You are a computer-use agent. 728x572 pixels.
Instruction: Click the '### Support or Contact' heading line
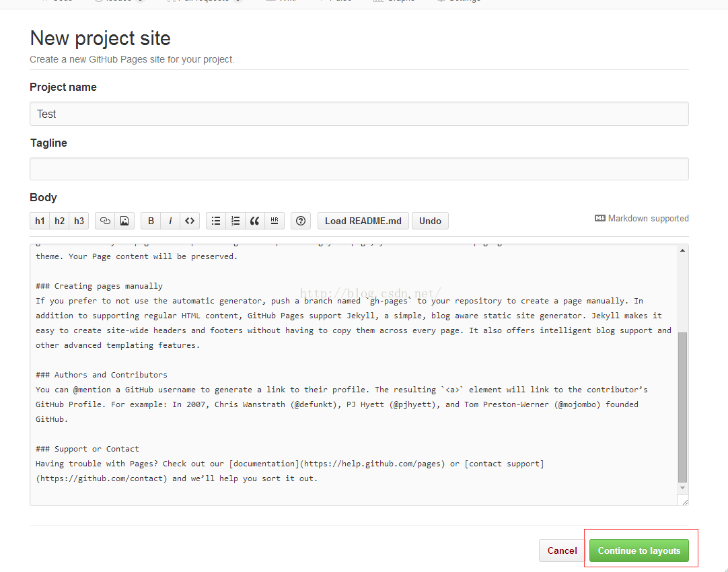pyautogui.click(x=87, y=449)
